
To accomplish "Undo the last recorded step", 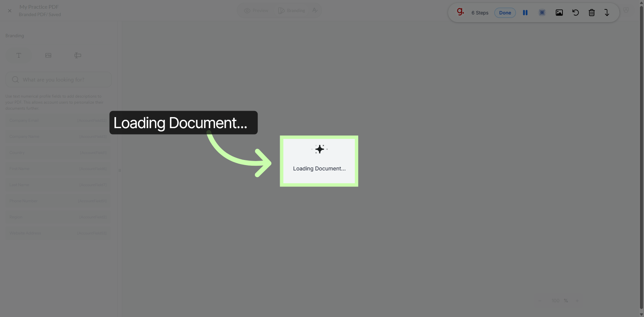I will click(x=576, y=13).
